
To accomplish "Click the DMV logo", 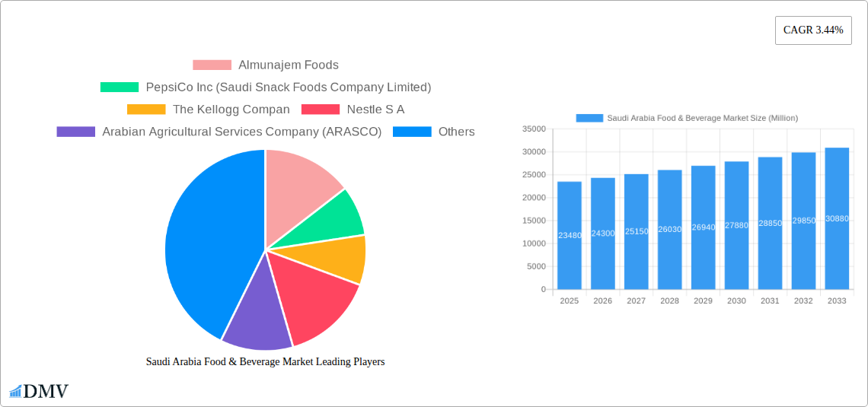I will (x=39, y=391).
